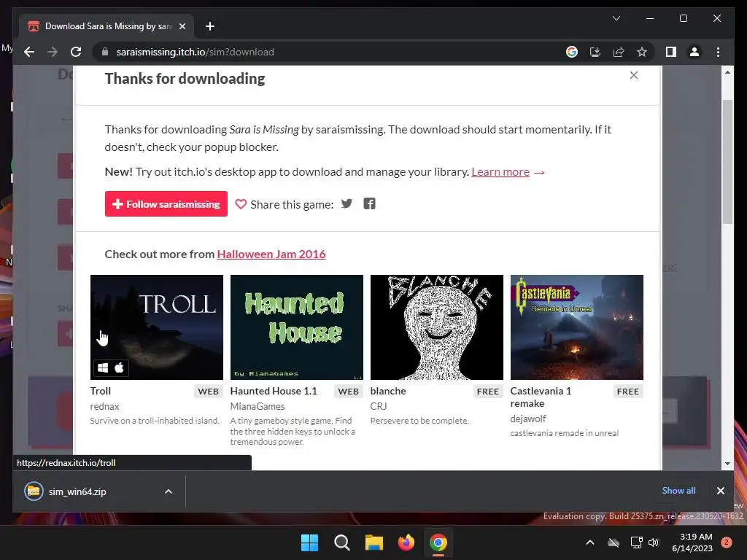Expand sim_win64.zip download options chevron
Screen dimensions: 747x560
point(169,491)
